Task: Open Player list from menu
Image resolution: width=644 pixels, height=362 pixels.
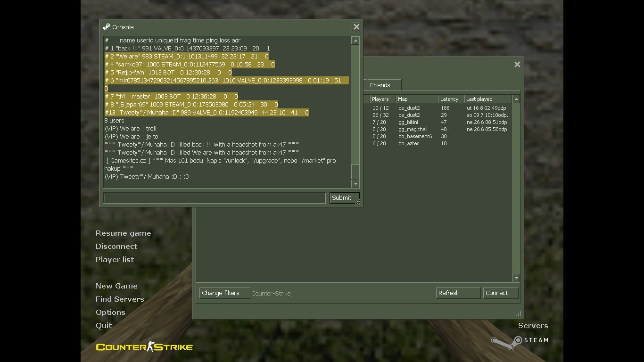Action: click(x=115, y=260)
